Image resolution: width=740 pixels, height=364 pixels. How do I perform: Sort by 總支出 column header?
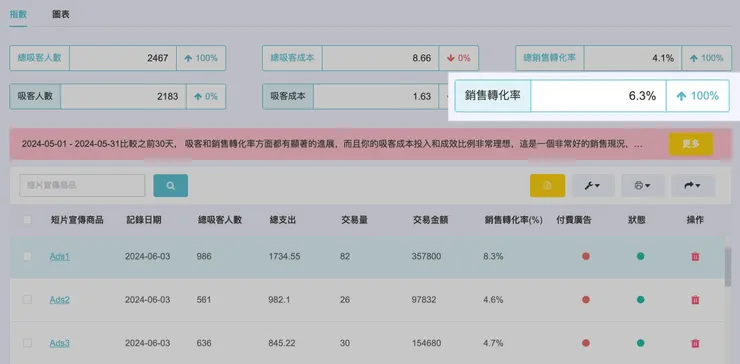coord(283,220)
